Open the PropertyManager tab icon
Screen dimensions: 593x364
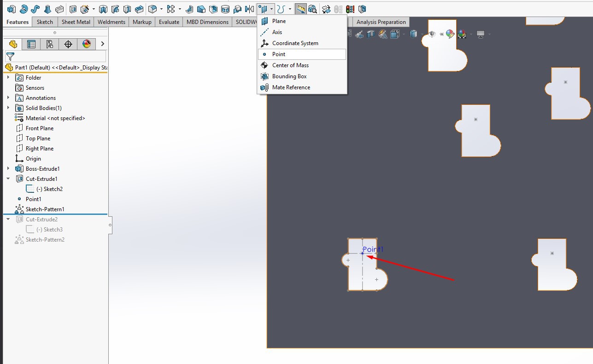point(31,44)
